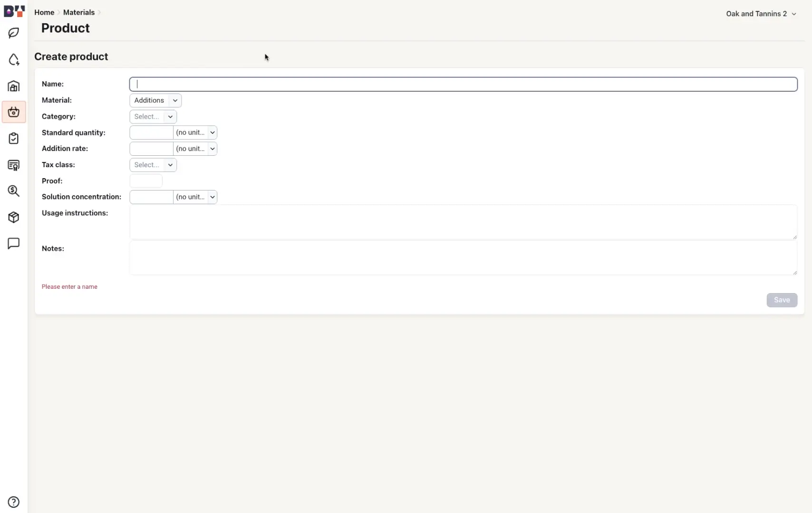Image resolution: width=812 pixels, height=513 pixels.
Task: Open the dollar magnifier sidebar icon
Action: point(14,191)
